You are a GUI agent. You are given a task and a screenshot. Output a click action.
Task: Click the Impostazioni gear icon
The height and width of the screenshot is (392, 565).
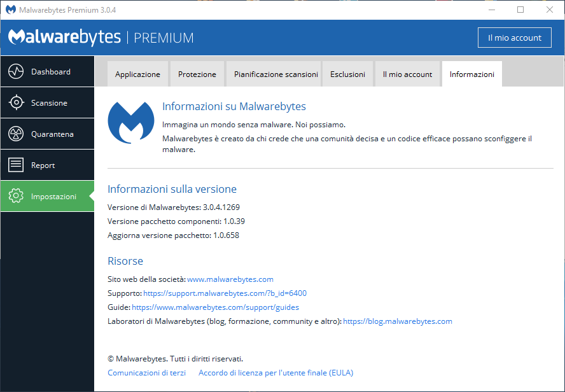16,196
